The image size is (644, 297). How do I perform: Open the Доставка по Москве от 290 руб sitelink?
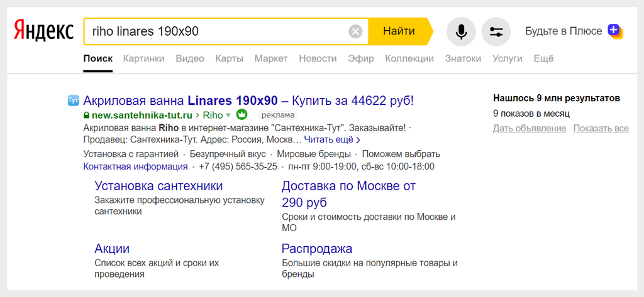[x=348, y=195]
